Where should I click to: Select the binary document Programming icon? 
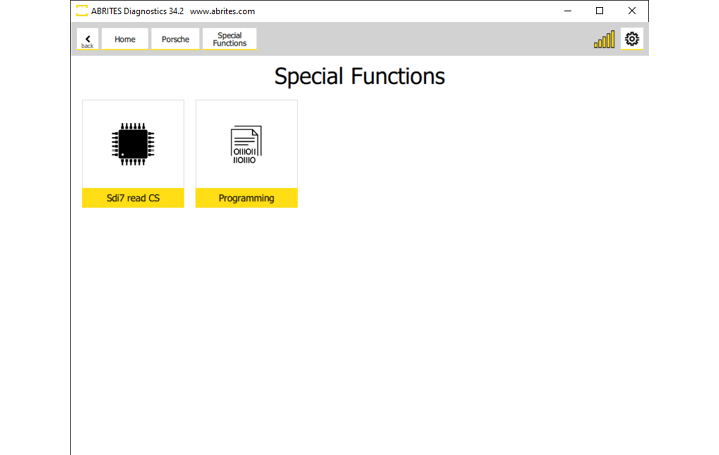[246, 144]
